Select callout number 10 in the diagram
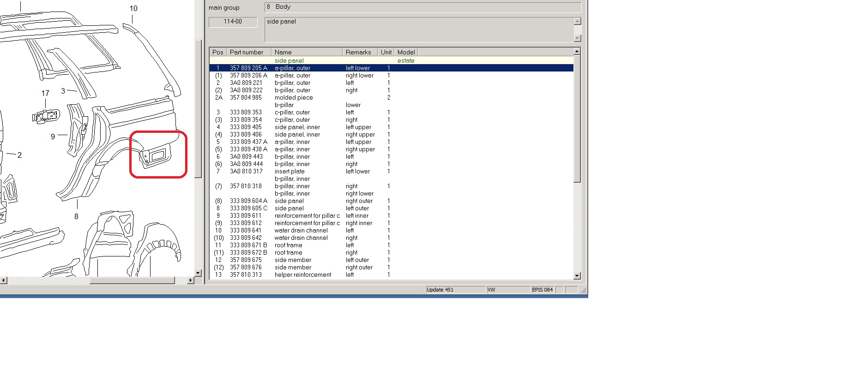 click(133, 9)
